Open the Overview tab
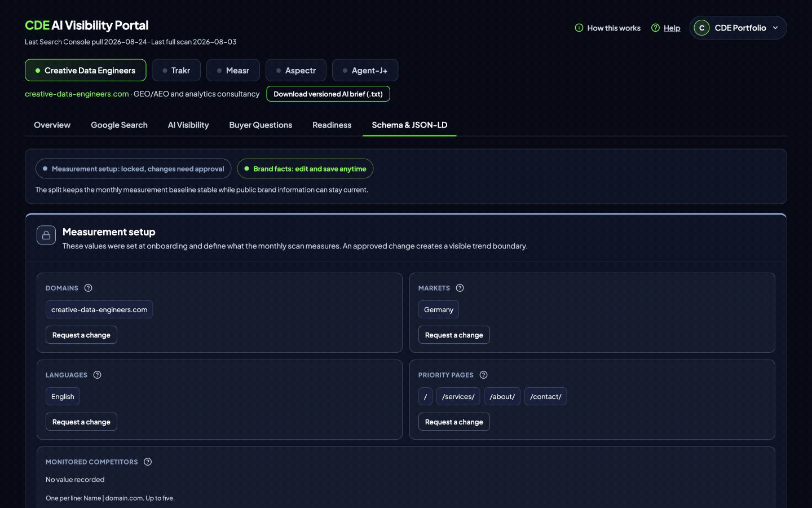812x508 pixels. pyautogui.click(x=52, y=125)
